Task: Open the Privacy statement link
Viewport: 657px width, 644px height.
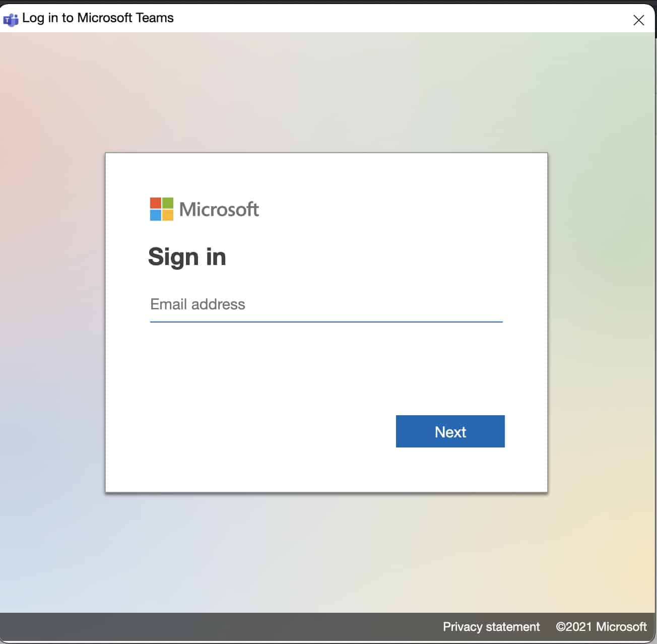Action: point(491,626)
